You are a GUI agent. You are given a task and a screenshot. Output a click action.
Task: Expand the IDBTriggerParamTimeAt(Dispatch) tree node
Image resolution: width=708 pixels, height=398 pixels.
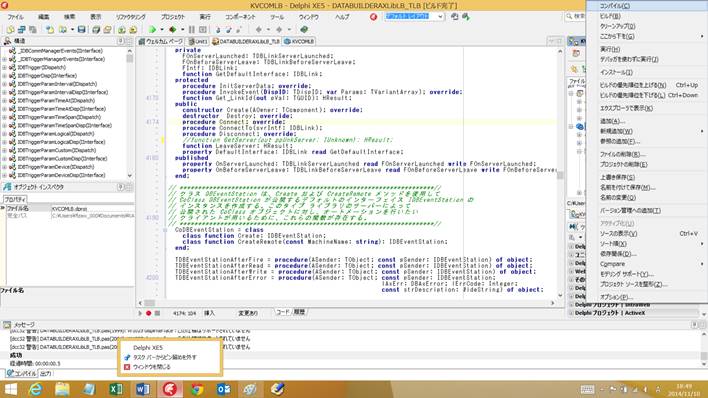coord(5,100)
